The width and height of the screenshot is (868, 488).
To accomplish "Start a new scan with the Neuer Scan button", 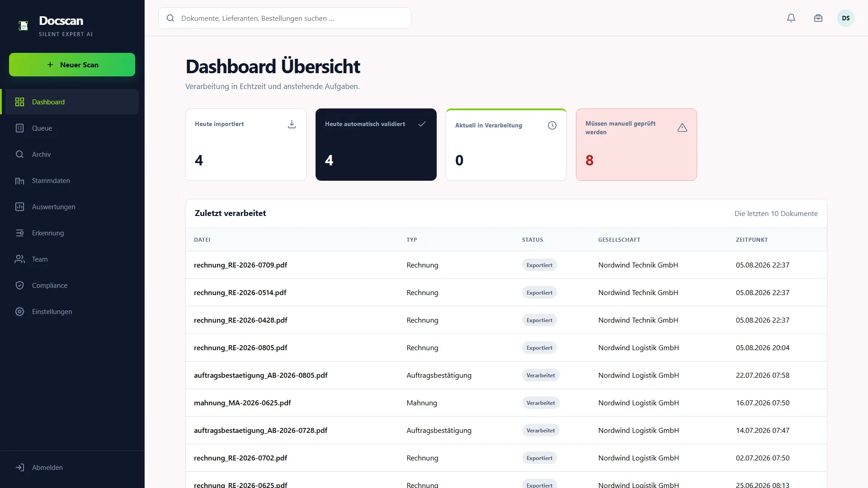I will [x=72, y=65].
